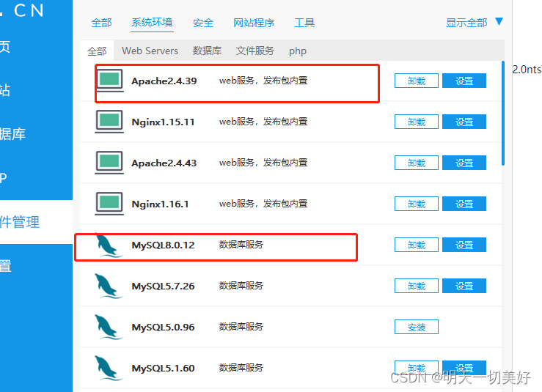Open 设置 for MySQL8.0.12
This screenshot has width=542, height=392.
tap(464, 245)
